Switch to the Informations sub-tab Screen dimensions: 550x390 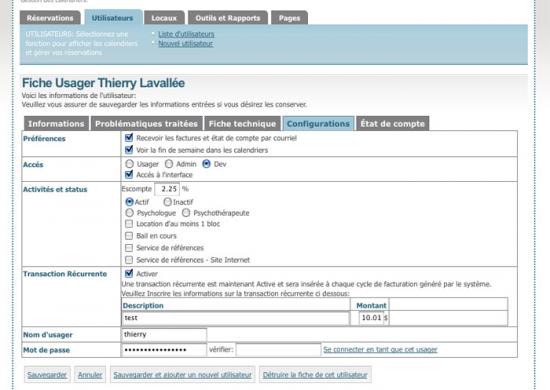coord(56,123)
